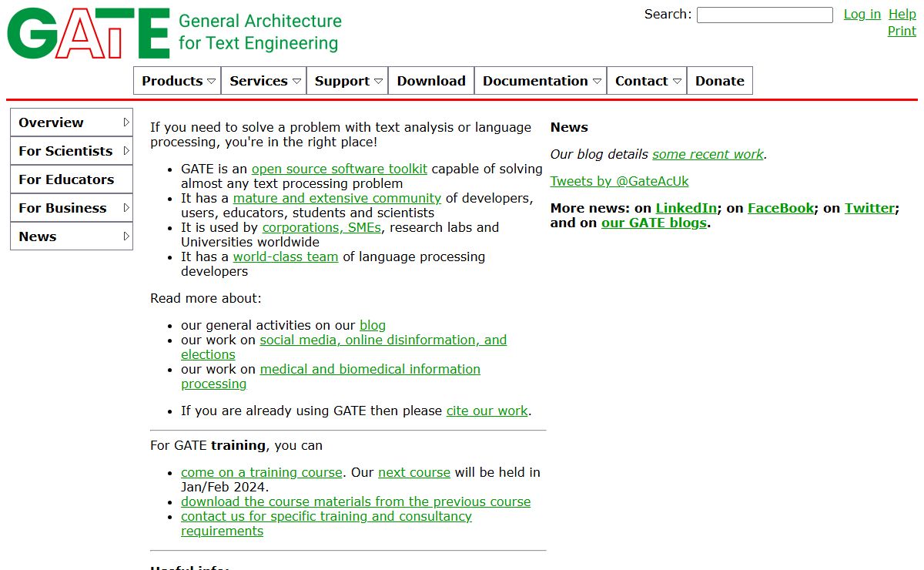Screen dimensions: 924x570
Task: Open the 'our GATE blogs' link
Action: [x=654, y=223]
